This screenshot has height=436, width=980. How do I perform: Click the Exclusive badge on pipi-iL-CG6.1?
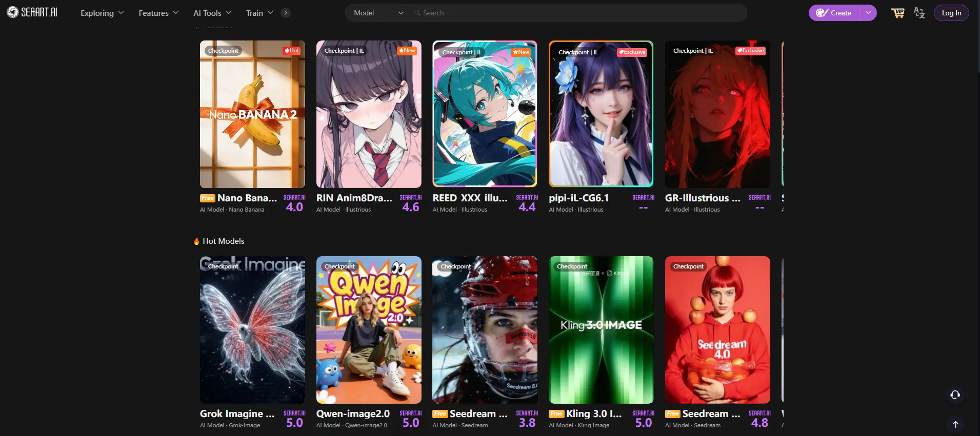(632, 52)
